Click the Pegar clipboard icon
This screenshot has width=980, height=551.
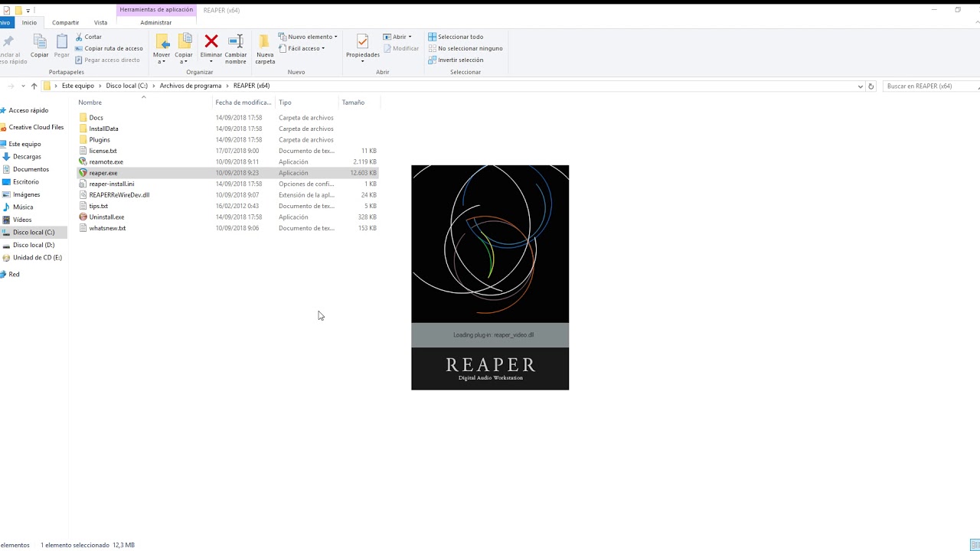tap(62, 46)
